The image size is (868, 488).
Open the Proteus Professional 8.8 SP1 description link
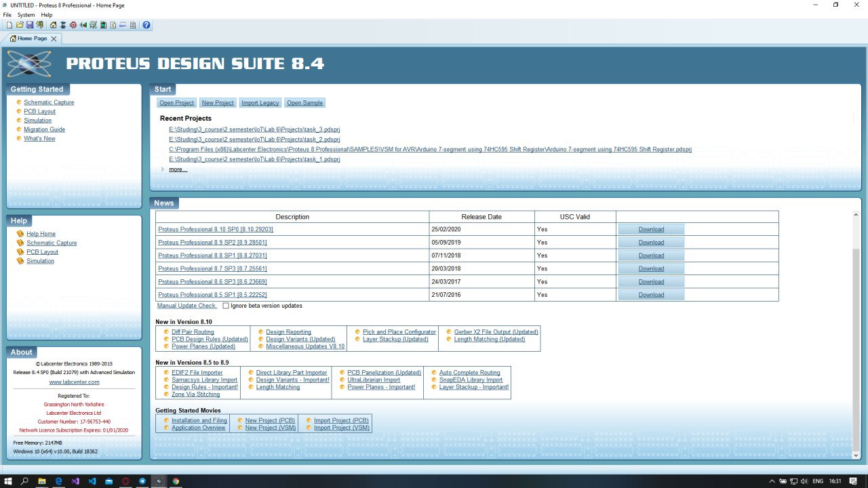pyautogui.click(x=212, y=256)
